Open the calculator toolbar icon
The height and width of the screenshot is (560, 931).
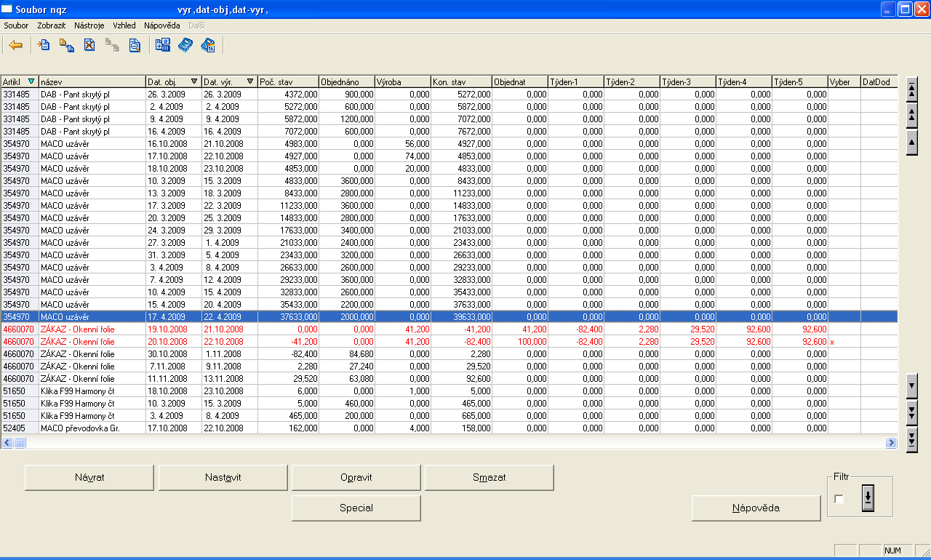coord(185,45)
